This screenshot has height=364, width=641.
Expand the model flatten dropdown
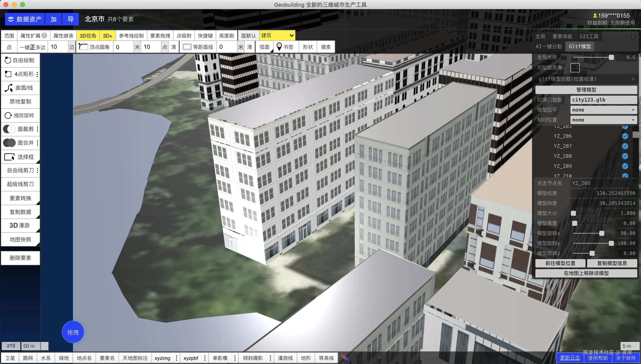(x=603, y=110)
